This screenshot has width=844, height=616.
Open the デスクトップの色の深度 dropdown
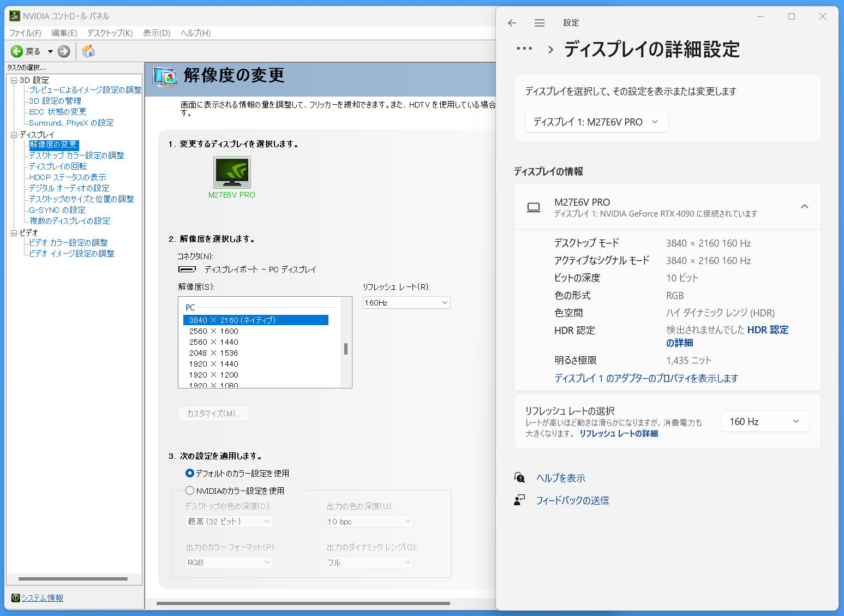(x=229, y=522)
